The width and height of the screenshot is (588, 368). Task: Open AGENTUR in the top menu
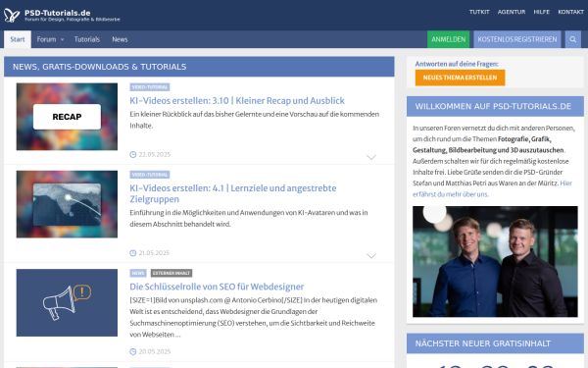coord(512,12)
